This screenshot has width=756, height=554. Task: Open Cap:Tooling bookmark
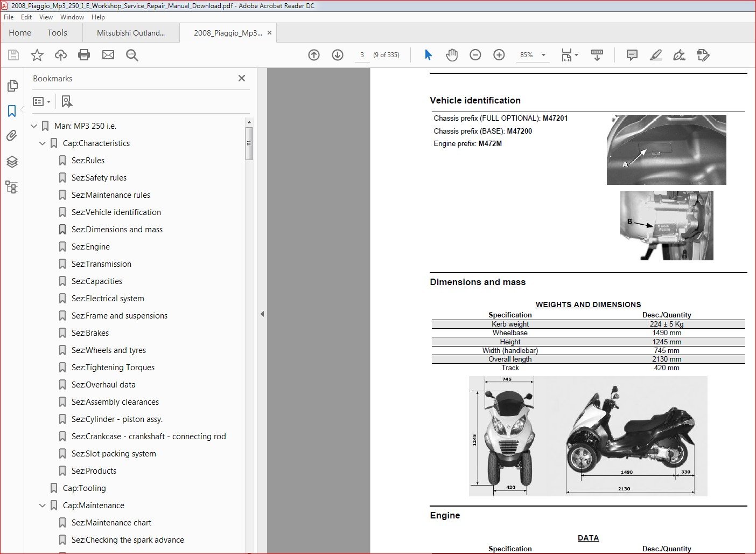[x=85, y=488]
